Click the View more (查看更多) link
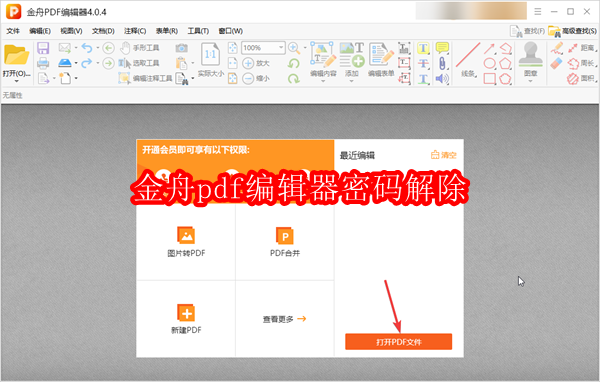This screenshot has height=382, width=600. [284, 319]
